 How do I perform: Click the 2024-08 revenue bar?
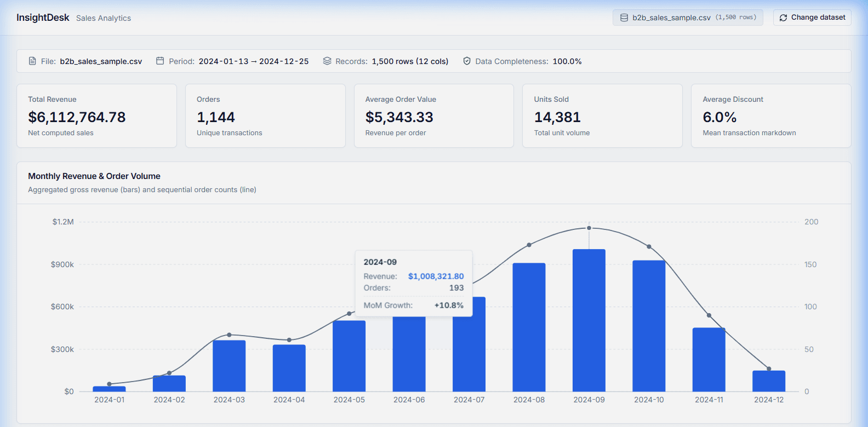[529, 327]
